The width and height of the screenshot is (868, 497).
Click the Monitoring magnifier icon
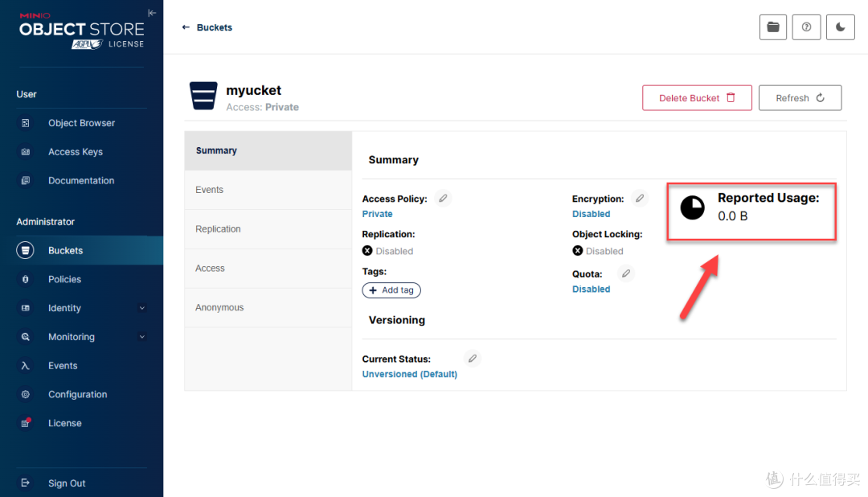click(26, 337)
